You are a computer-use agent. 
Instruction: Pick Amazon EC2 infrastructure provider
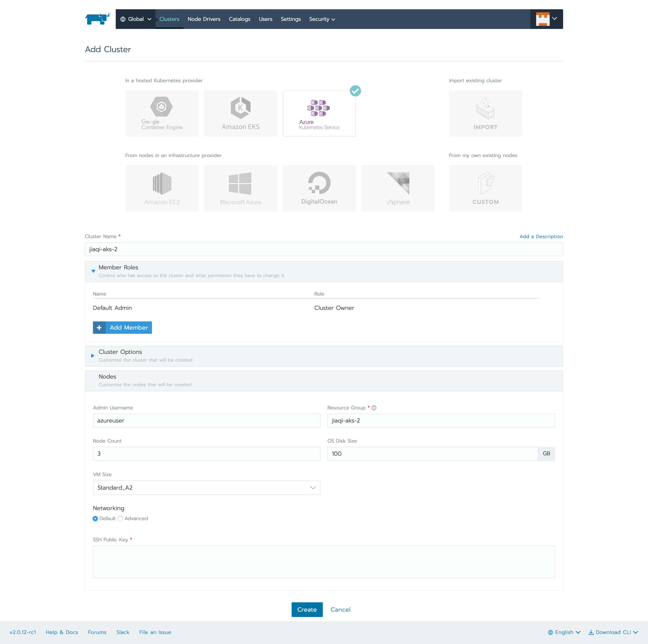pos(162,188)
